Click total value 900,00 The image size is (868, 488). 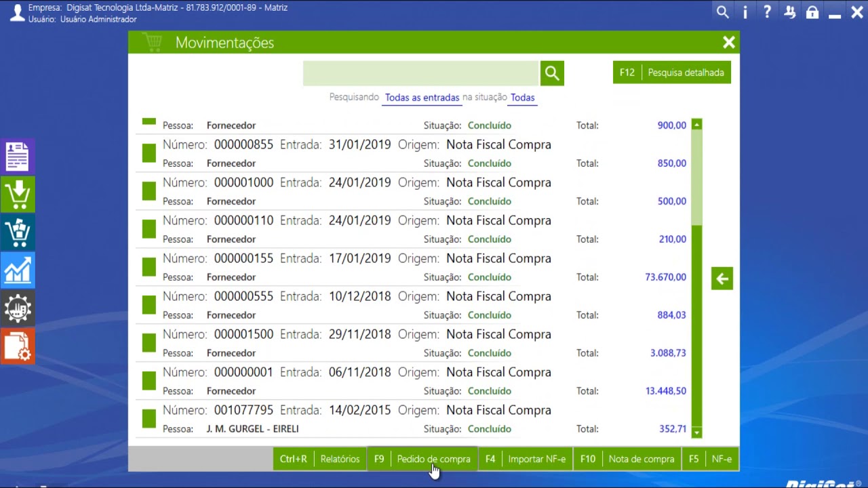point(672,125)
